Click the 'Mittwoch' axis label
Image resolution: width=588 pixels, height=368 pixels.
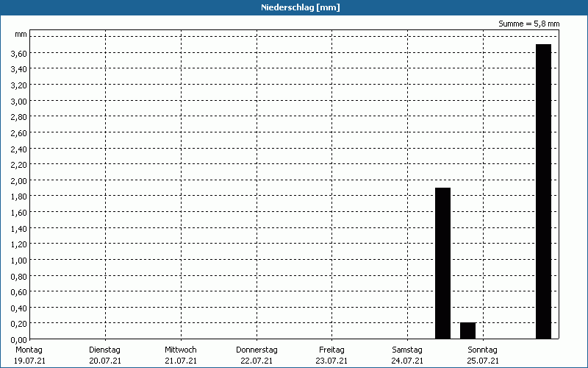(x=180, y=350)
